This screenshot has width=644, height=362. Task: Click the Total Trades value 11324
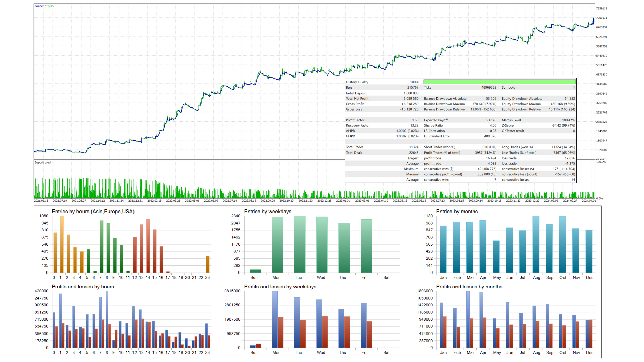[413, 147]
